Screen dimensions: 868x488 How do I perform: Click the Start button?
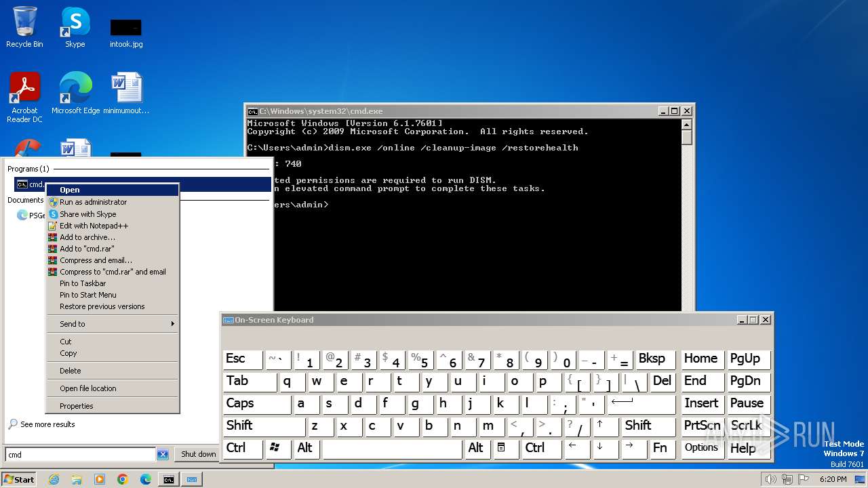click(19, 479)
